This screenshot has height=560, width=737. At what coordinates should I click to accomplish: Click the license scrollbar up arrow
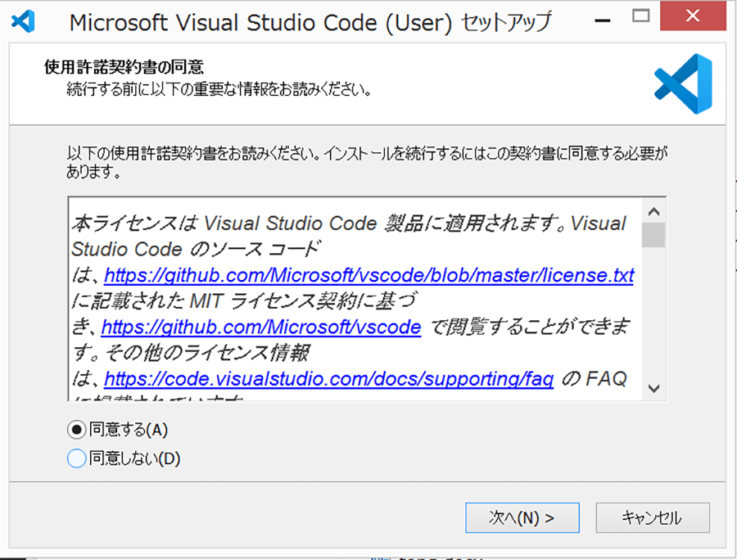(653, 211)
